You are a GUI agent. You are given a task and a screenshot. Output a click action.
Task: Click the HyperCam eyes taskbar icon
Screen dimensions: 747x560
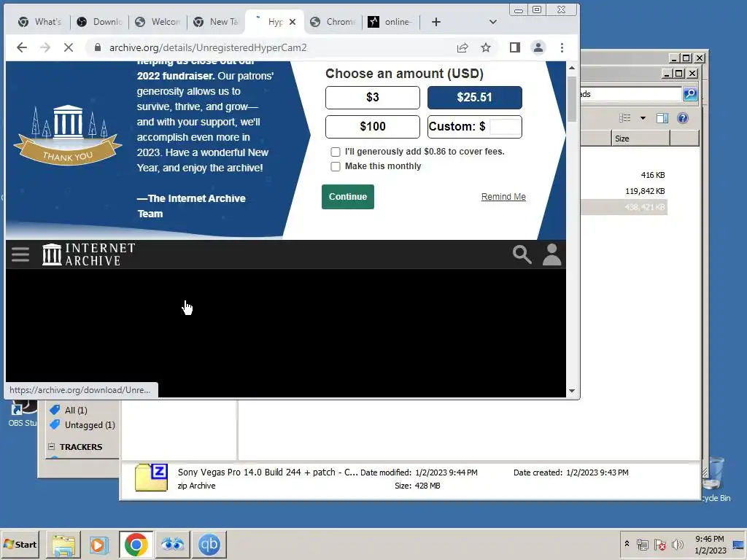pos(172,544)
